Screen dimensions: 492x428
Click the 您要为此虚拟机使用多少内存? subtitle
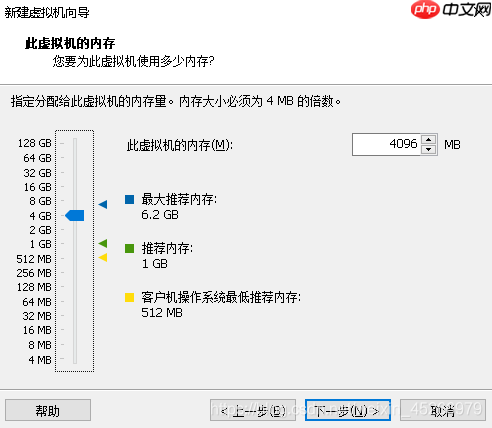coord(133,61)
